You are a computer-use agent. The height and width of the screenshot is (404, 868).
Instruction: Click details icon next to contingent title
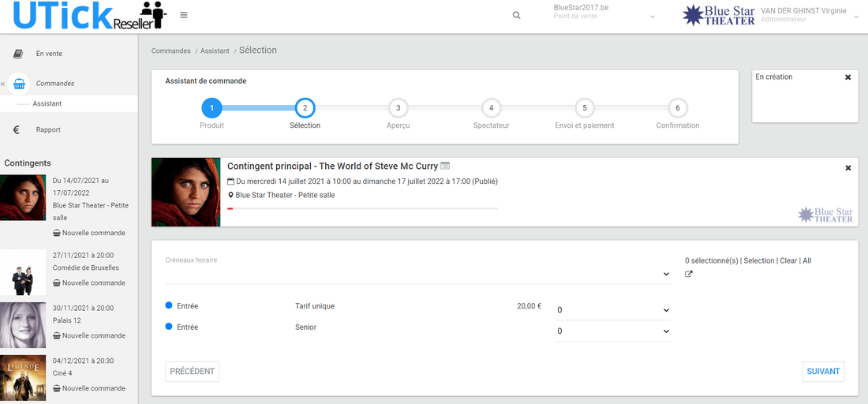pos(445,166)
